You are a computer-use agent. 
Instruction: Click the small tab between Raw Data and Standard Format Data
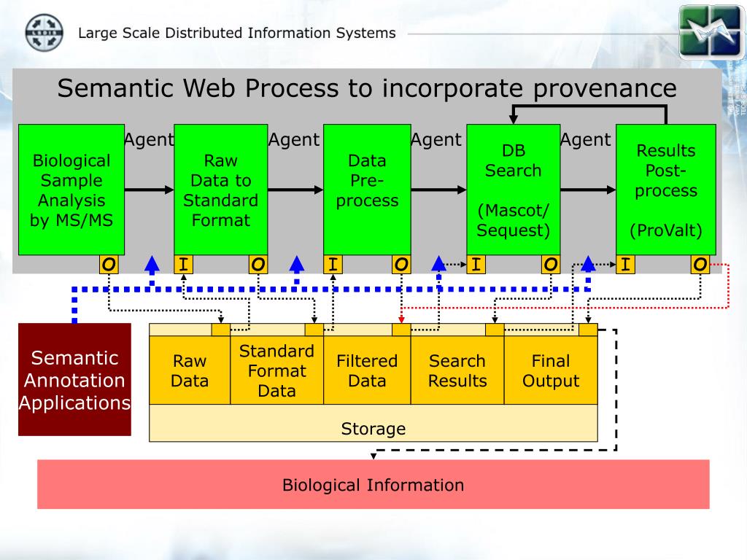coord(221,330)
